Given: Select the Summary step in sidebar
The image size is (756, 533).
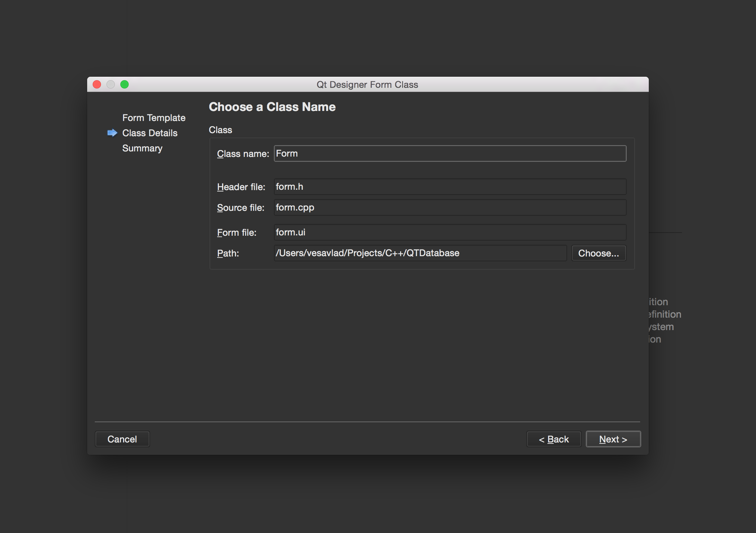Looking at the screenshot, I should (142, 148).
